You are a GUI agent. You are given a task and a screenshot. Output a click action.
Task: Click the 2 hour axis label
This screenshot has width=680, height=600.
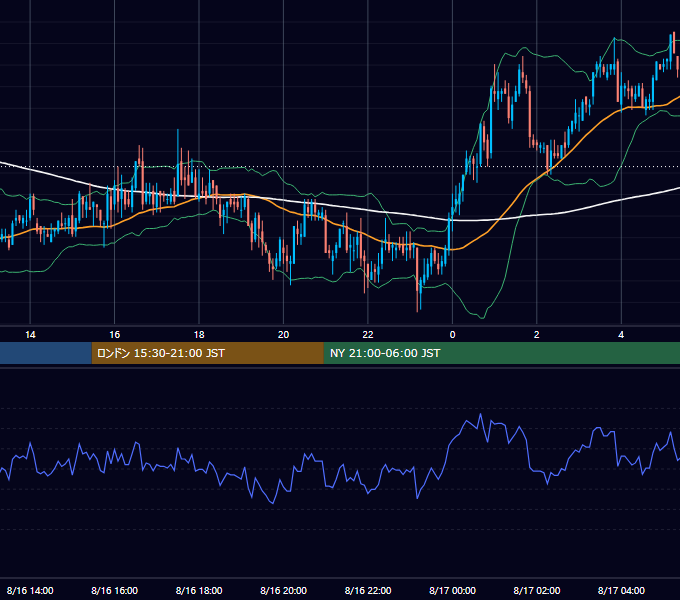coord(536,335)
